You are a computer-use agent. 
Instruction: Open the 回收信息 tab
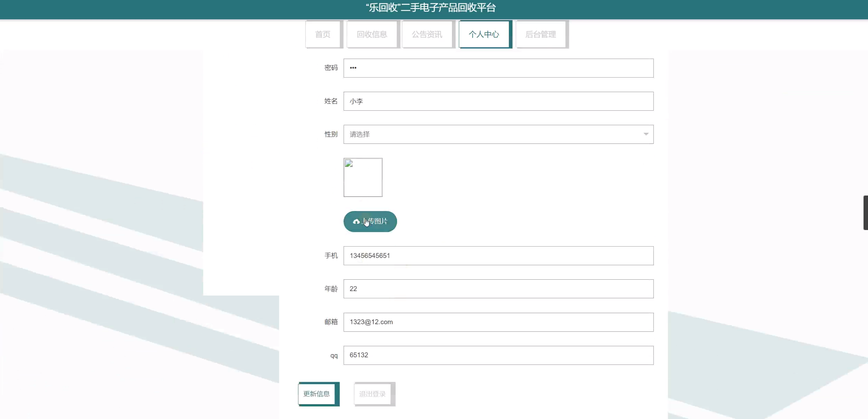(372, 34)
